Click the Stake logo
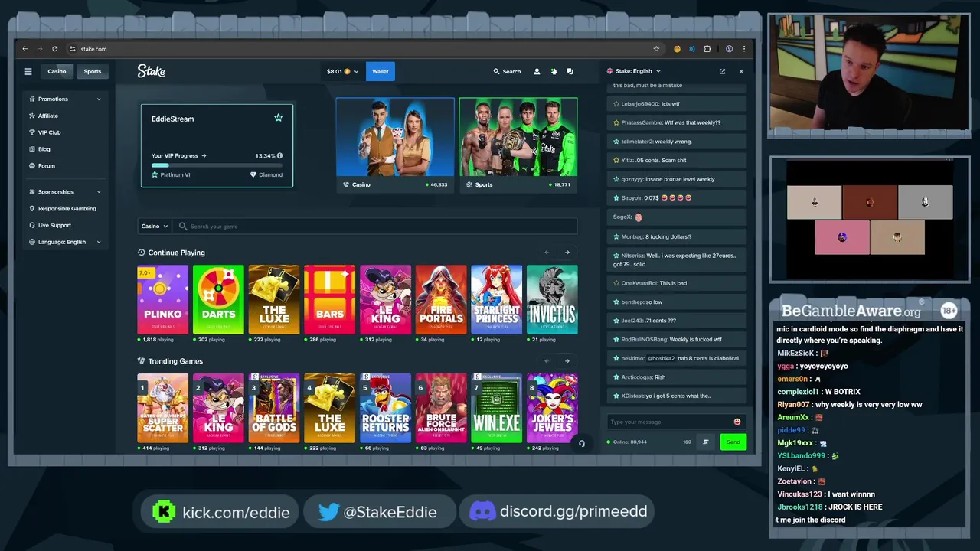Screen dimensions: 980x551 point(151,71)
